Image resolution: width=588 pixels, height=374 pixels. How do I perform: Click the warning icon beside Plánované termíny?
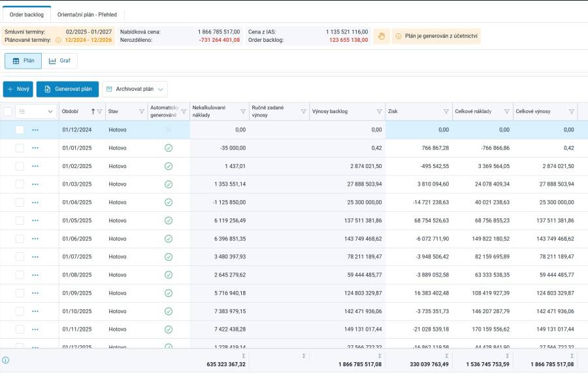pos(59,40)
